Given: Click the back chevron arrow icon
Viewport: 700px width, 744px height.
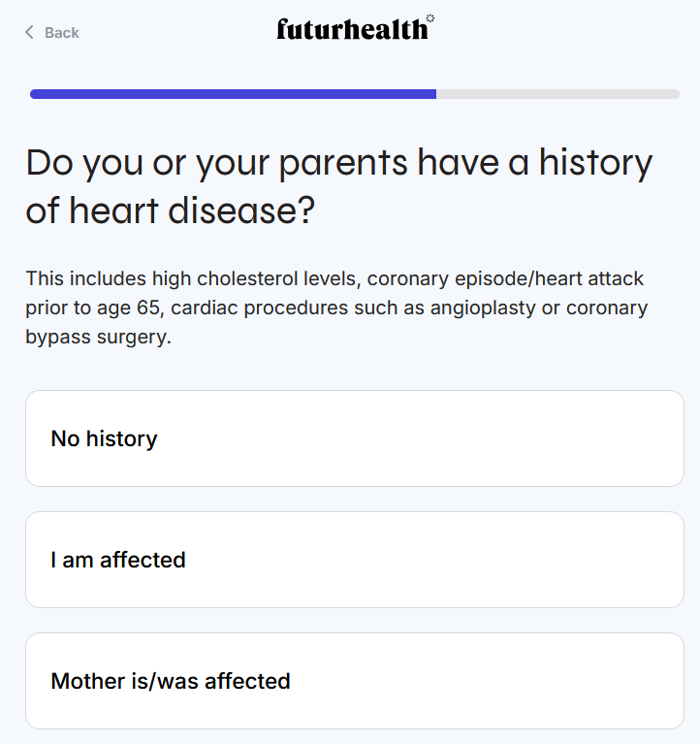Looking at the screenshot, I should 29,33.
